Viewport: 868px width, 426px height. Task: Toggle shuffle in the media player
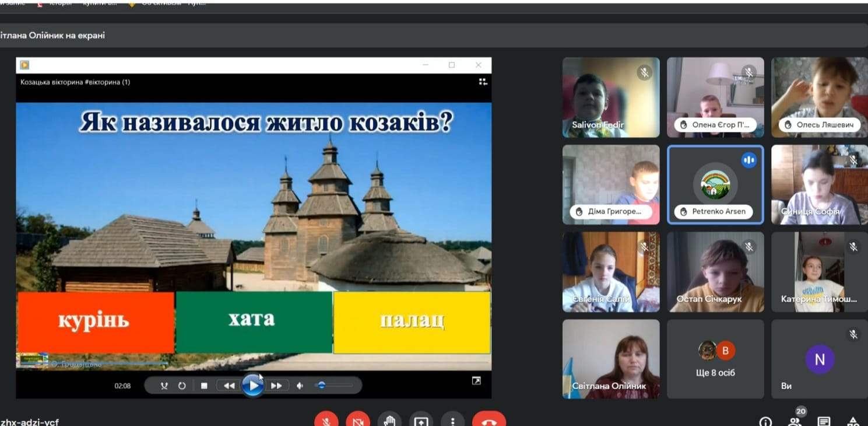pos(164,386)
